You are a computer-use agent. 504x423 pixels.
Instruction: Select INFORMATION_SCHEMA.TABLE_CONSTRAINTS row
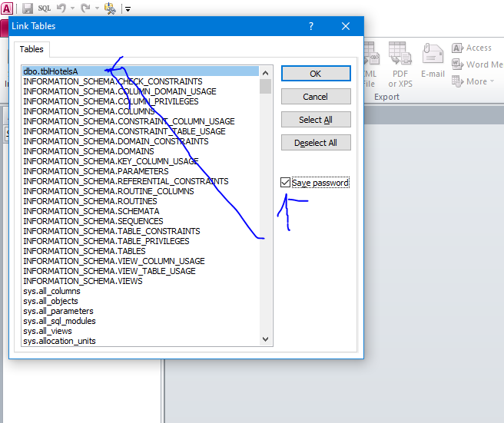[141, 231]
